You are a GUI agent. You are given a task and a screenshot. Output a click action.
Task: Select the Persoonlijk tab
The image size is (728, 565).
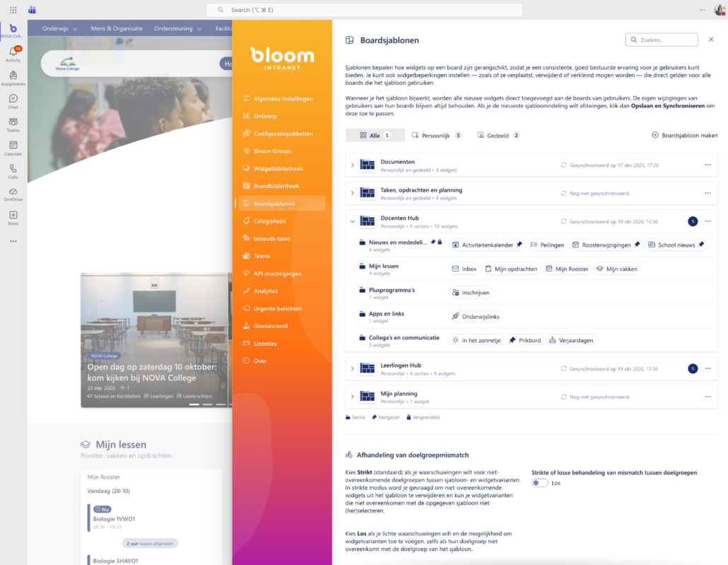point(436,135)
